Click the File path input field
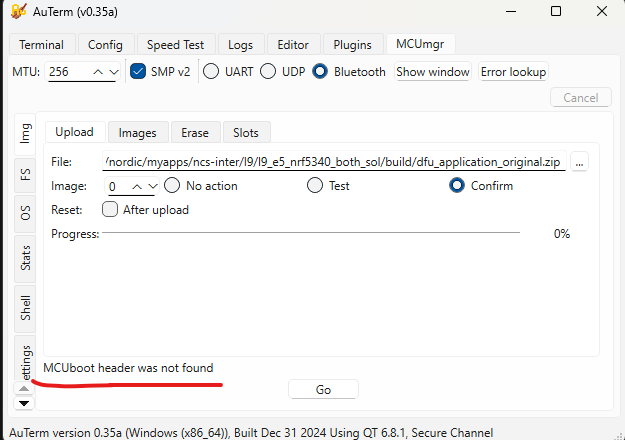The image size is (625, 440). point(335,162)
